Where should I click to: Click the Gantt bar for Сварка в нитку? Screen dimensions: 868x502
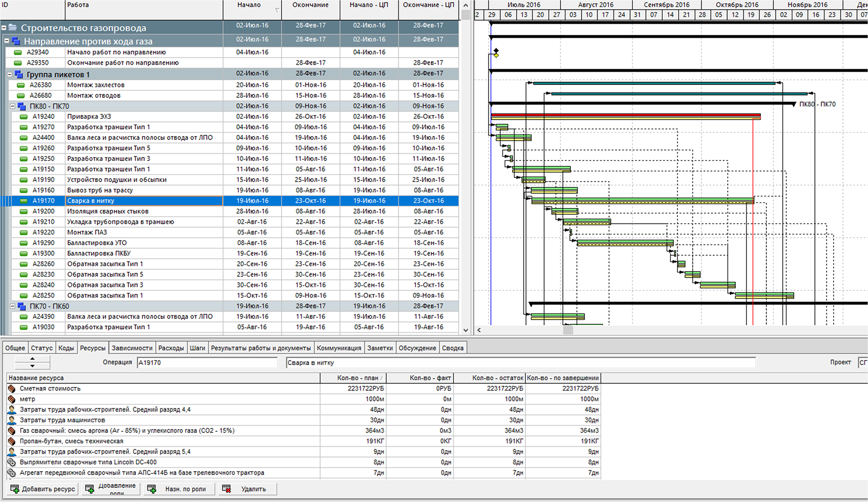click(642, 200)
